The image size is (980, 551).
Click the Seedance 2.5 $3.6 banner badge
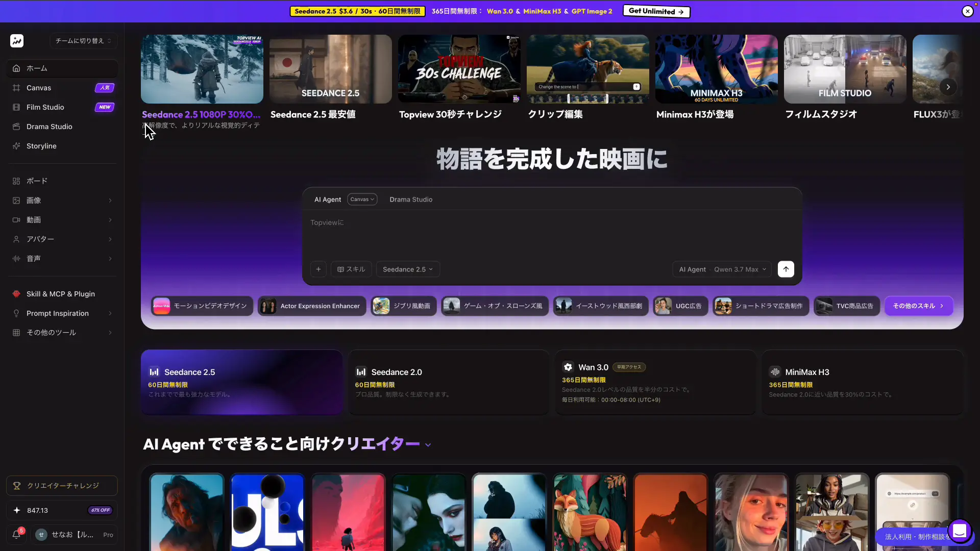357,11
